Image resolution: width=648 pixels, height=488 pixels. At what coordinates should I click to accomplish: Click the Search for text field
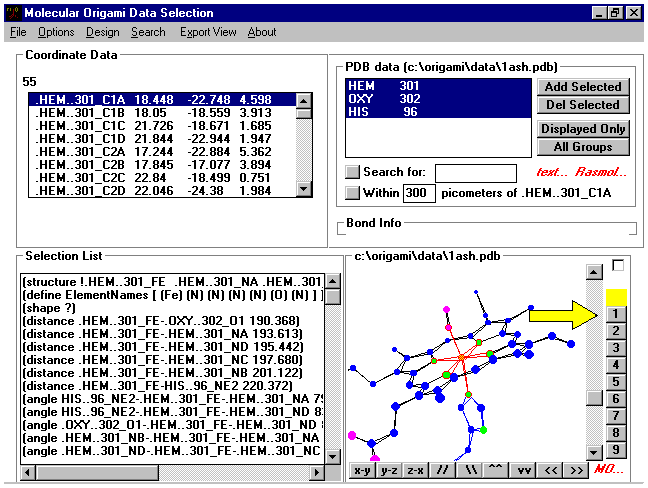(x=475, y=173)
